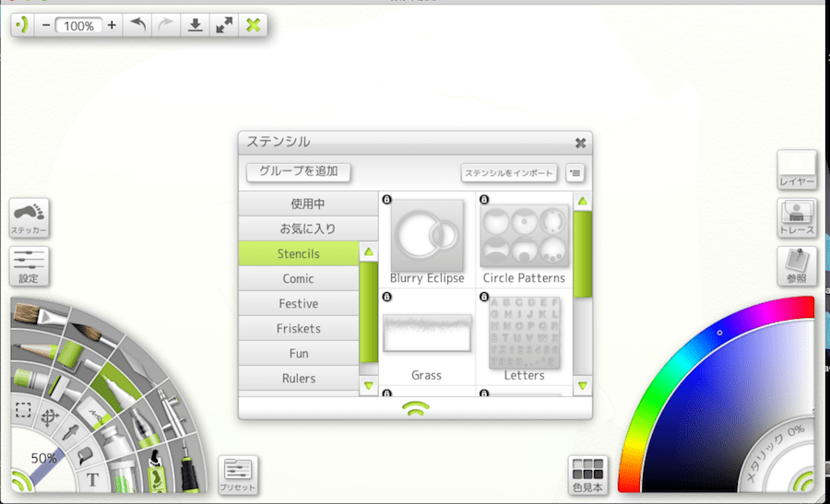The height and width of the screenshot is (504, 830).
Task: Click the download-arrow save icon
Action: pos(196,25)
